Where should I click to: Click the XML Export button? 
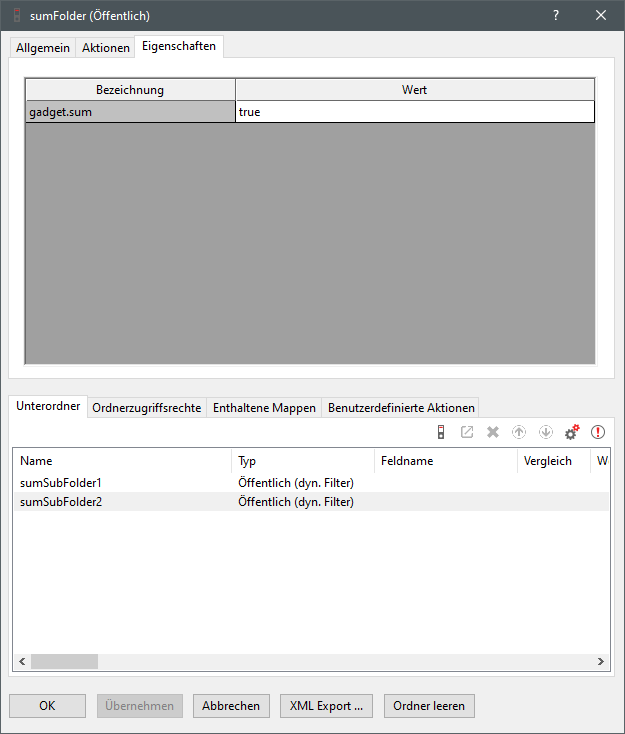pyautogui.click(x=326, y=705)
